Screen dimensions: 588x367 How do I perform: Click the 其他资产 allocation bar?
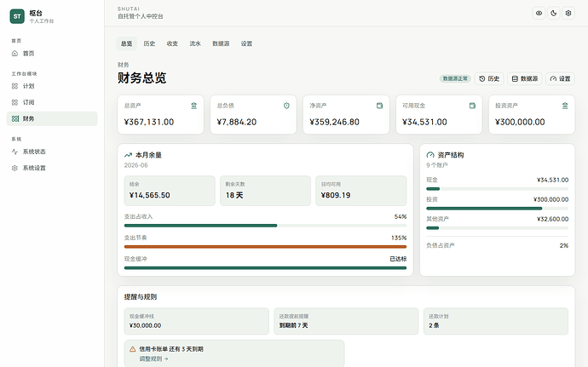(x=498, y=228)
